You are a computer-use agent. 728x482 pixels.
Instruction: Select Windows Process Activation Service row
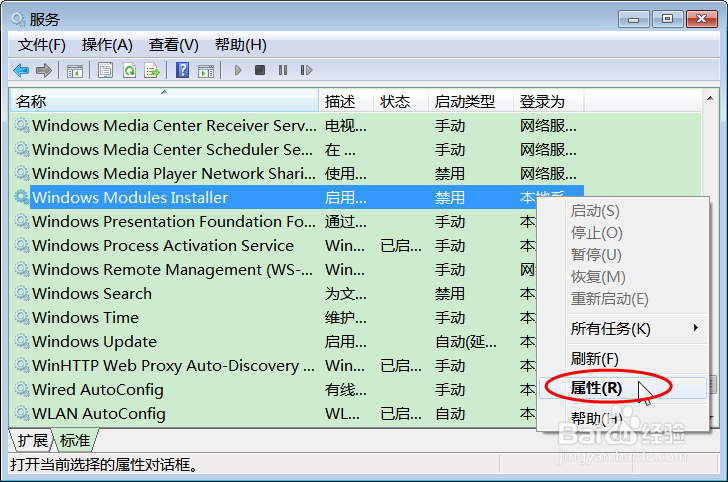click(x=274, y=245)
